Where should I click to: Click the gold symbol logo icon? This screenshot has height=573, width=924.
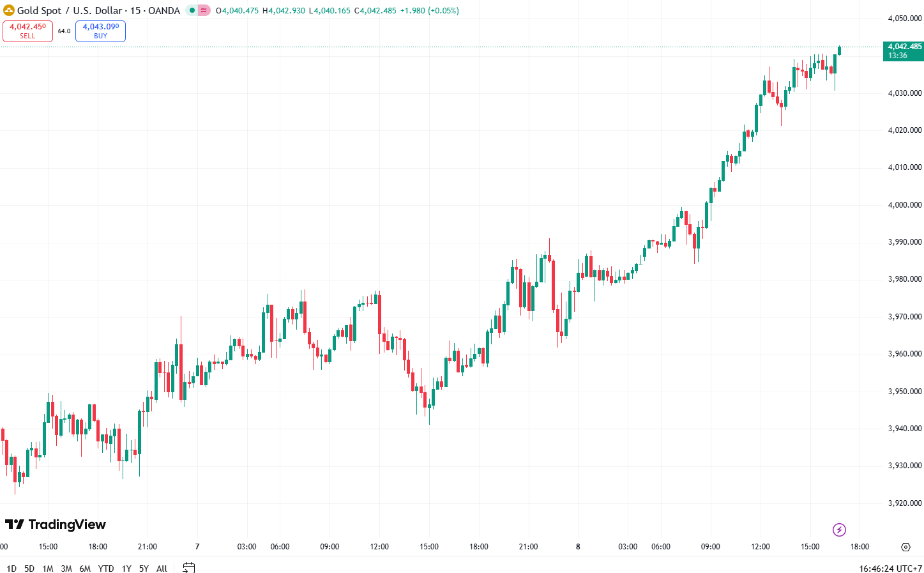9,10
